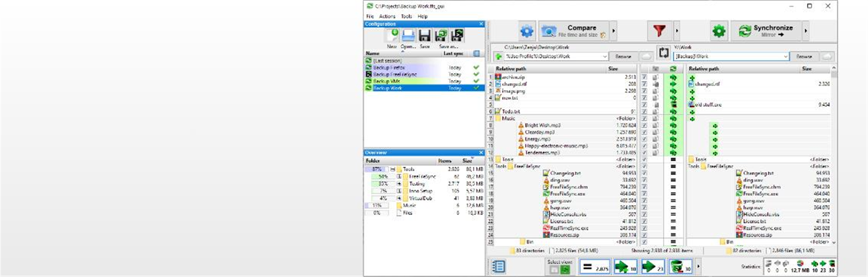Expand VirtualDub folder in Overview
This screenshot has width=868, height=277.
point(399,198)
